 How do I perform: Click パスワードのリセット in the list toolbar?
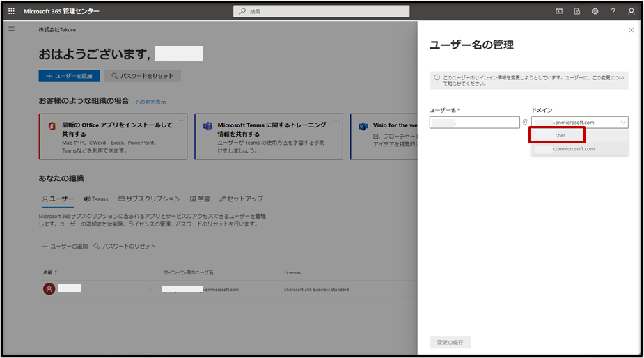125,246
